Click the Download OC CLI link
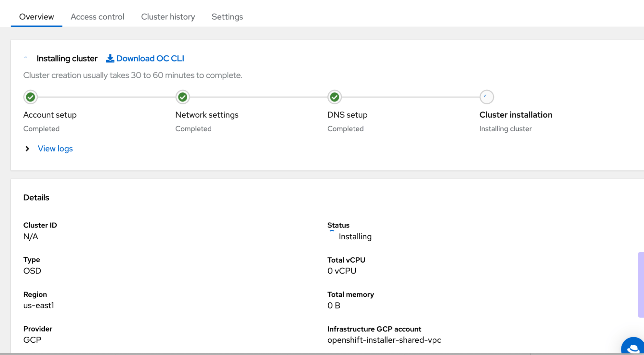Screen dimensions: 644x355 tap(150, 58)
